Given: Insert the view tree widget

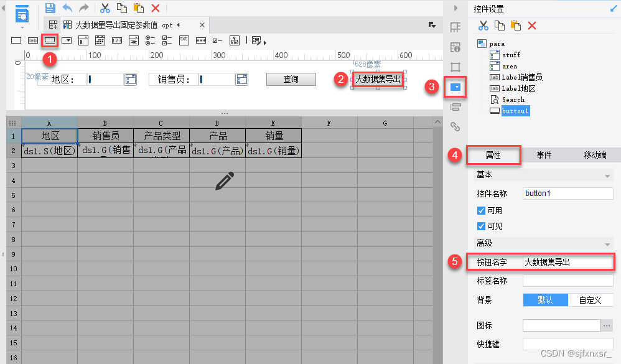Looking at the screenshot, I should [x=235, y=40].
